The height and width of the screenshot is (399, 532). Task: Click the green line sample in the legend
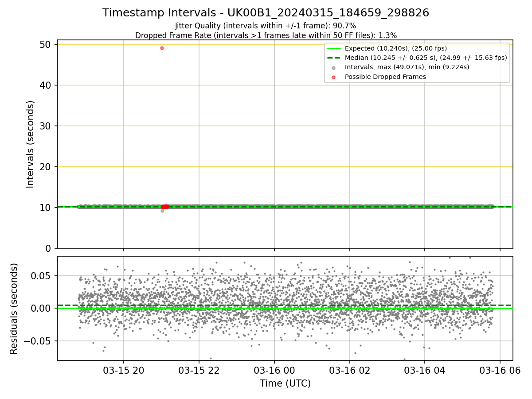[x=334, y=48]
